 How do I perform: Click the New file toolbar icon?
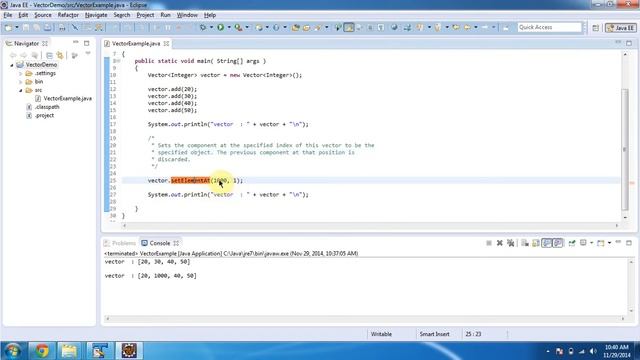pos(8,28)
